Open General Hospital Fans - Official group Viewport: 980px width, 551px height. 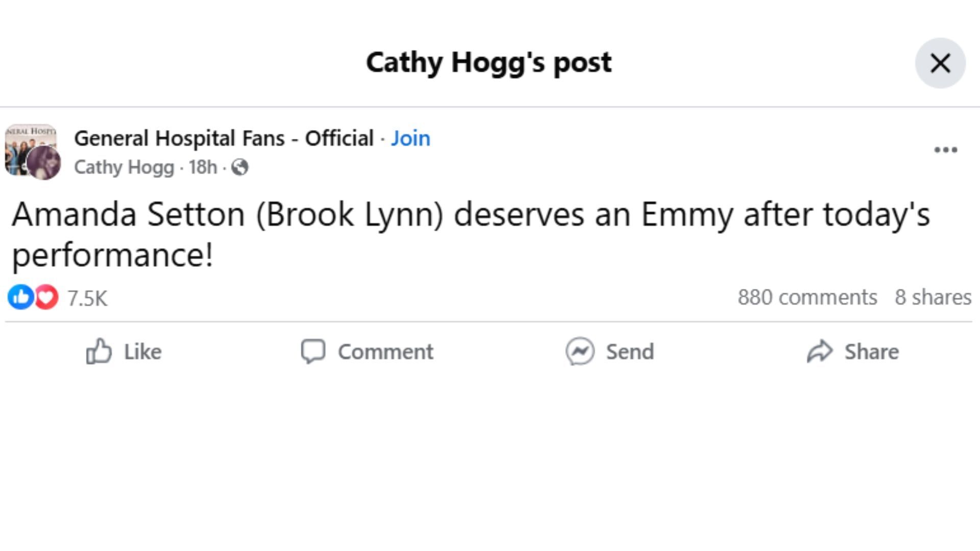click(x=224, y=138)
